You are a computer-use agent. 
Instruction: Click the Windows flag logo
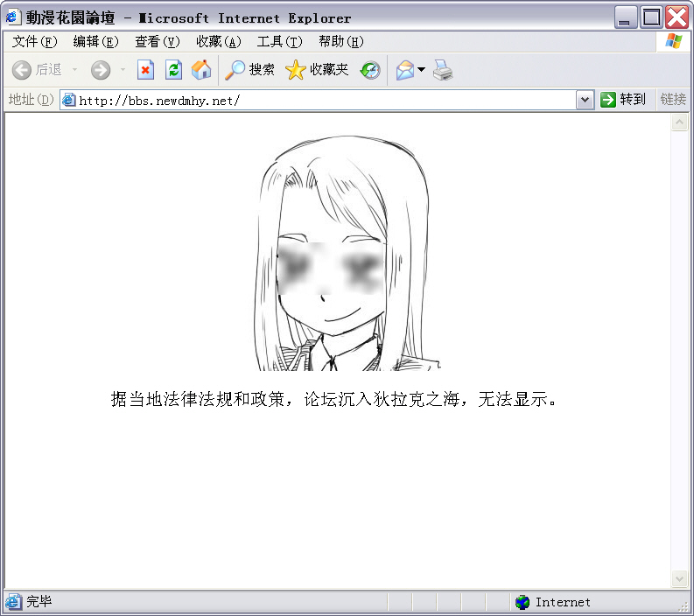673,41
